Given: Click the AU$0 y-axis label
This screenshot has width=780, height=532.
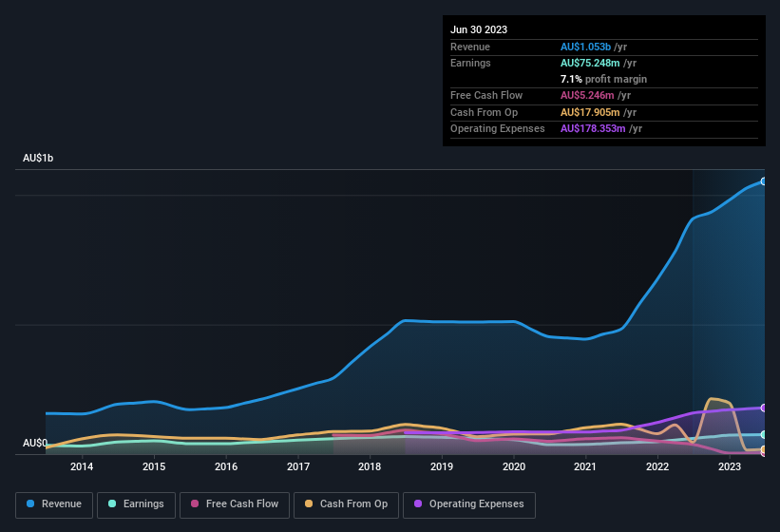Looking at the screenshot, I should pos(35,443).
